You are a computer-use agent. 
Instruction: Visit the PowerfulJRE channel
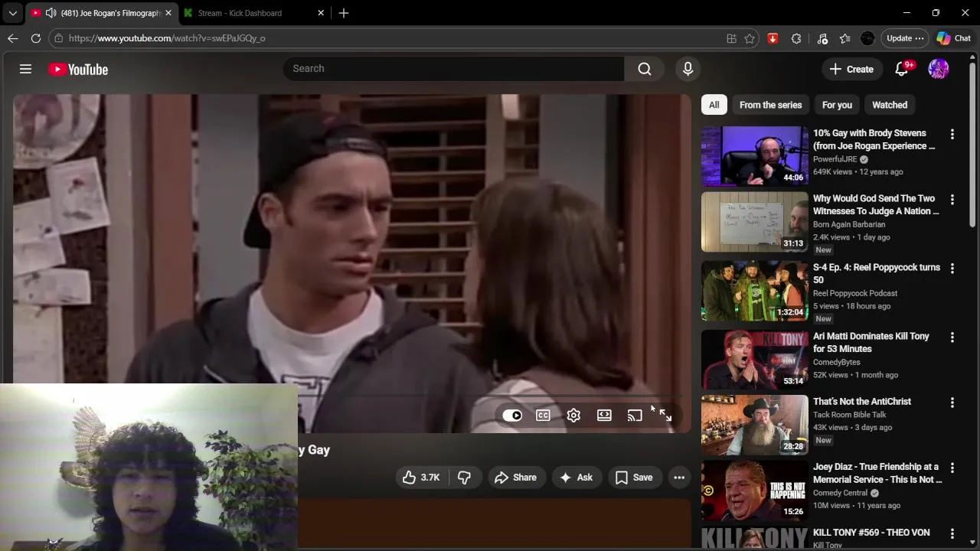click(x=835, y=159)
